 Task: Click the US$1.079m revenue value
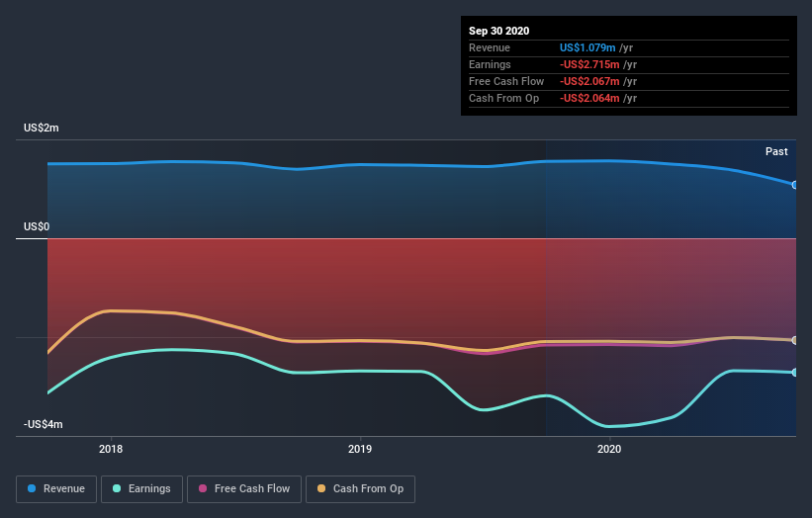(587, 47)
